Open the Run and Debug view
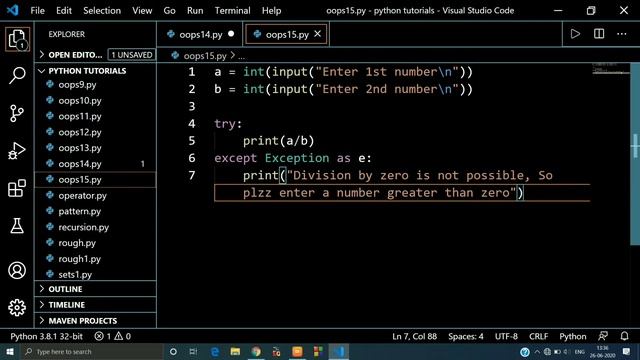Image resolution: width=640 pixels, height=360 pixels. (x=17, y=151)
